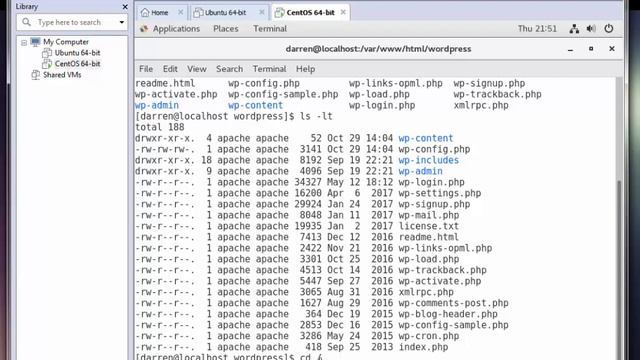Click index.php filename
Image resolution: width=640 pixels, height=360 pixels.
pyautogui.click(x=423, y=347)
